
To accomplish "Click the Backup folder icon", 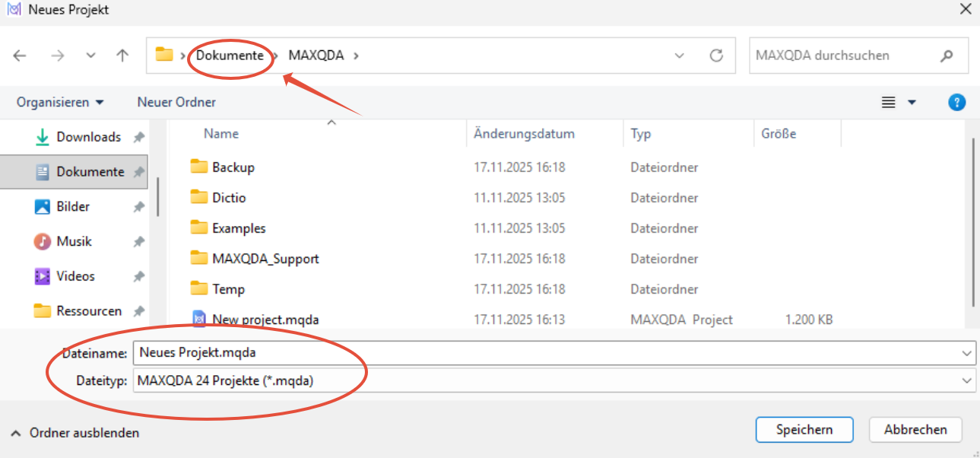I will [x=199, y=167].
